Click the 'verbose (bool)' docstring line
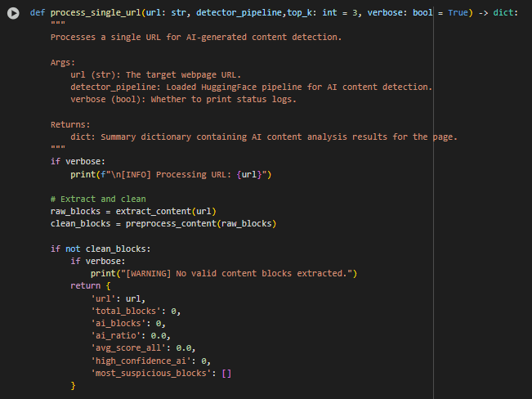 pyautogui.click(x=184, y=100)
